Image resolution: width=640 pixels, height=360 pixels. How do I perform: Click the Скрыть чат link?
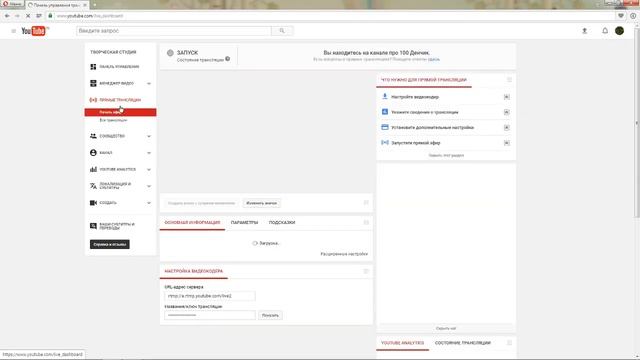click(446, 328)
